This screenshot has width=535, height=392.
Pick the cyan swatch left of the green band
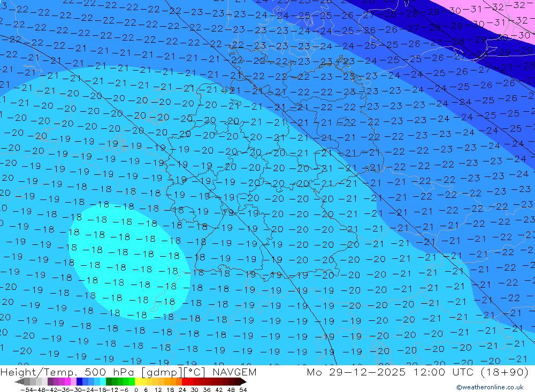(x=103, y=382)
